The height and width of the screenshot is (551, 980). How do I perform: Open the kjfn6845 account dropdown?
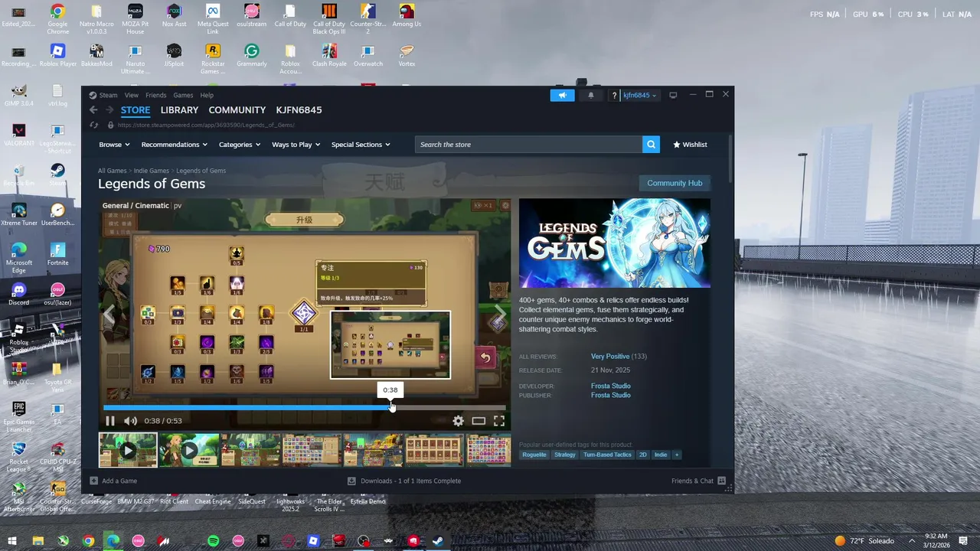click(639, 96)
